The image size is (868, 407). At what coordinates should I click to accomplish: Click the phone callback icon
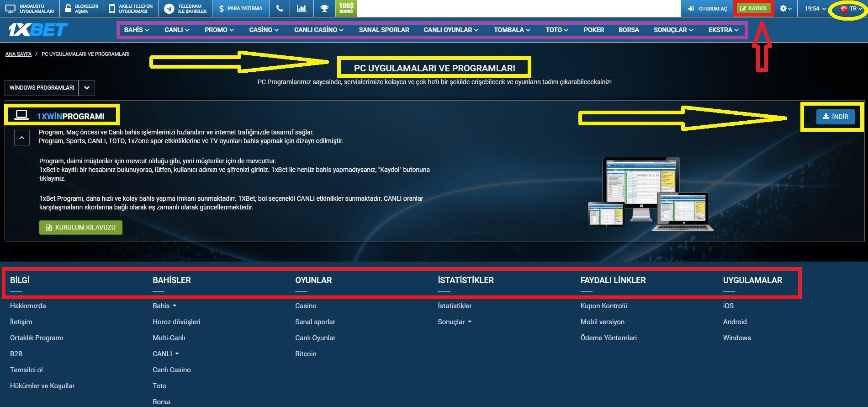click(x=280, y=8)
